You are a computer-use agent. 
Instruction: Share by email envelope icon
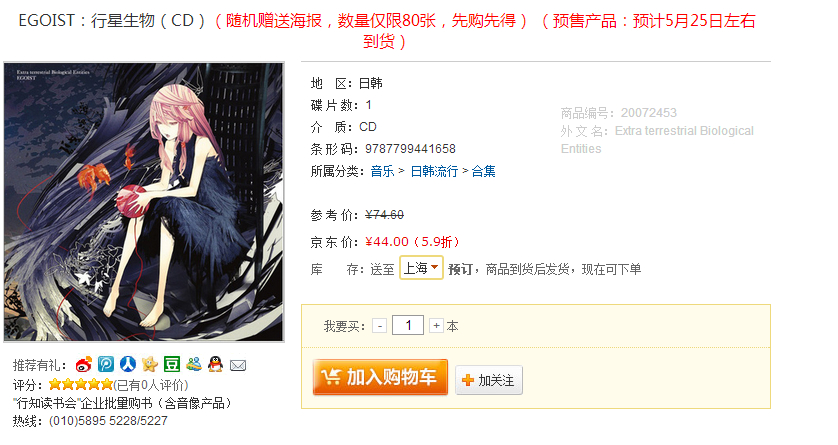coord(238,365)
